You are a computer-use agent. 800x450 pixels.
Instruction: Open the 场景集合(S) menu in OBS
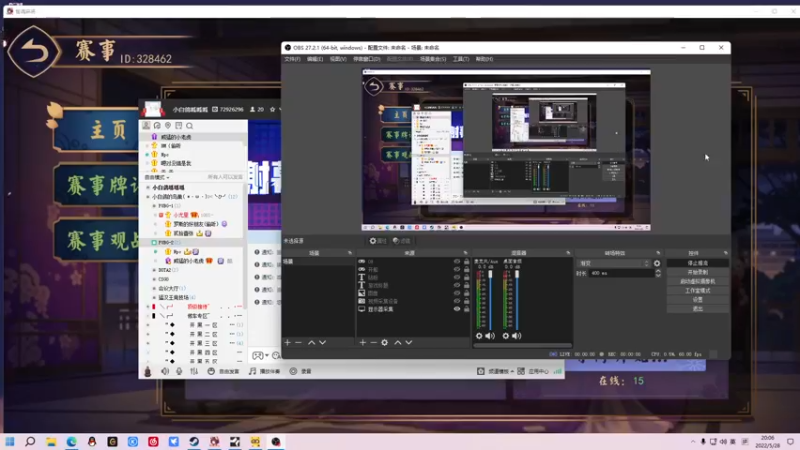[433, 59]
